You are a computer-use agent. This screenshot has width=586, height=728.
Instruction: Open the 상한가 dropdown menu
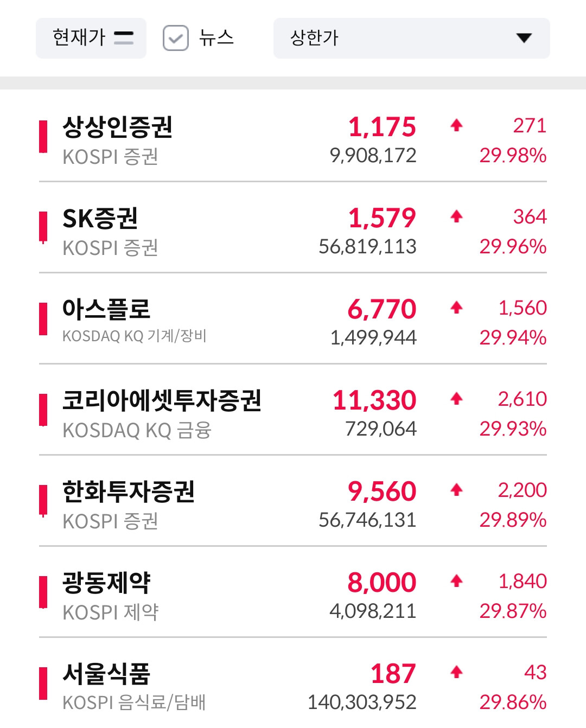411,38
